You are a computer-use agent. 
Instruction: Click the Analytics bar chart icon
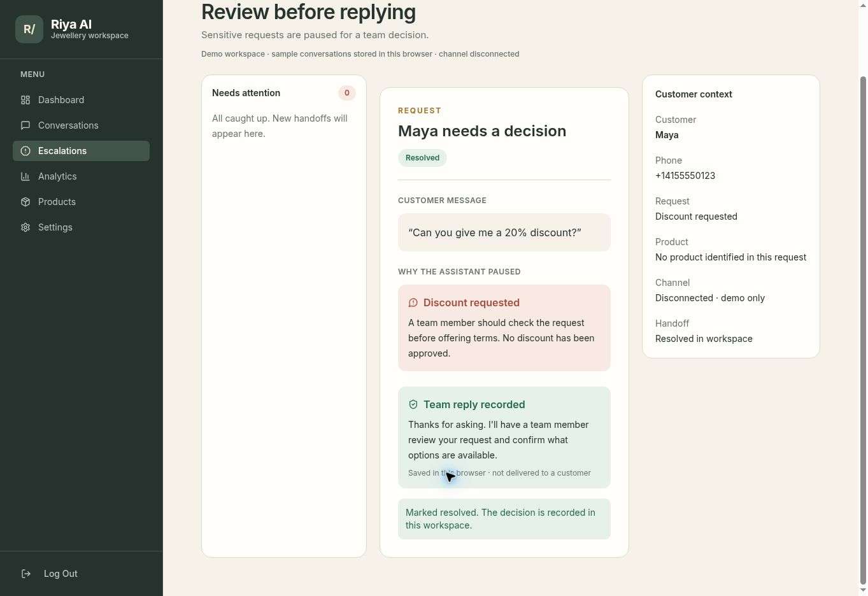click(25, 176)
